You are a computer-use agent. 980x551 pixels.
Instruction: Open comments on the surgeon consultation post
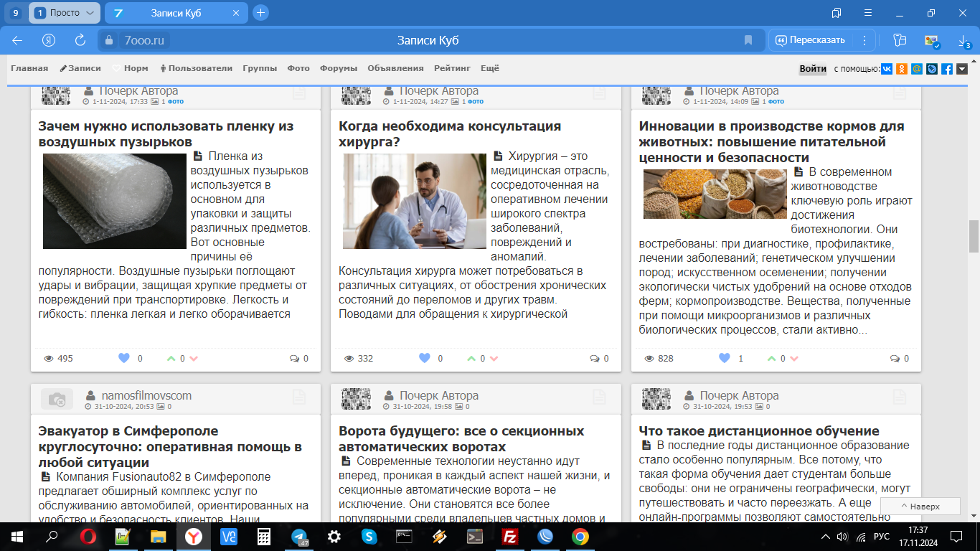click(600, 359)
